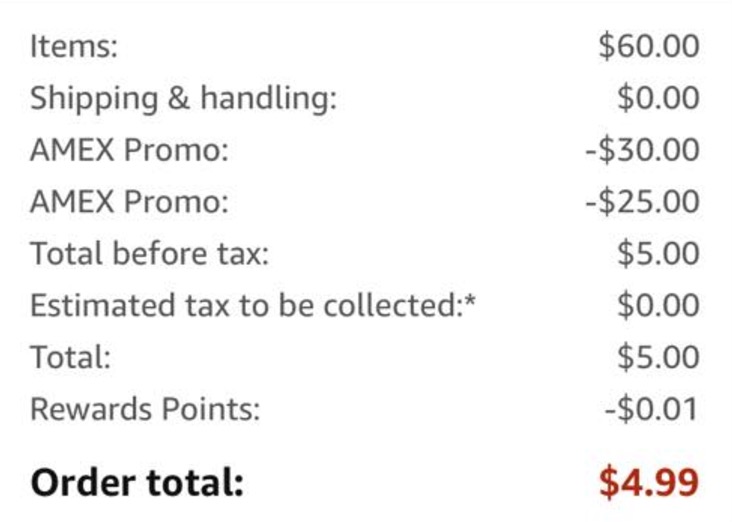This screenshot has height=522, width=732.
Task: Click the "Rewards Points:" label
Action: 144,409
